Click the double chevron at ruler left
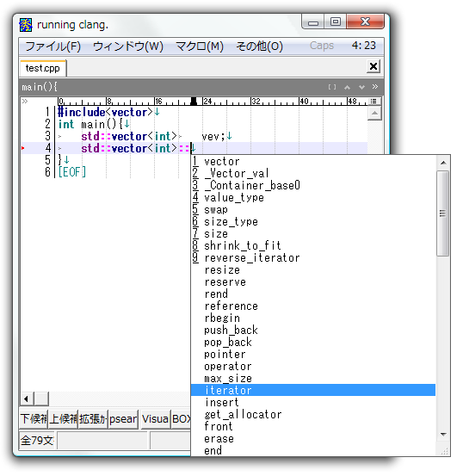Viewport: 463px width, 476px height. tap(25, 101)
